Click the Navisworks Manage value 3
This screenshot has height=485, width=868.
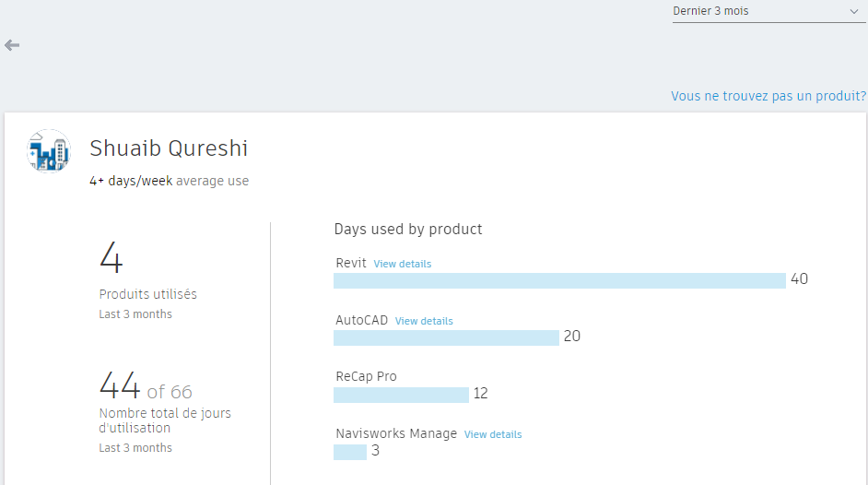click(x=375, y=451)
